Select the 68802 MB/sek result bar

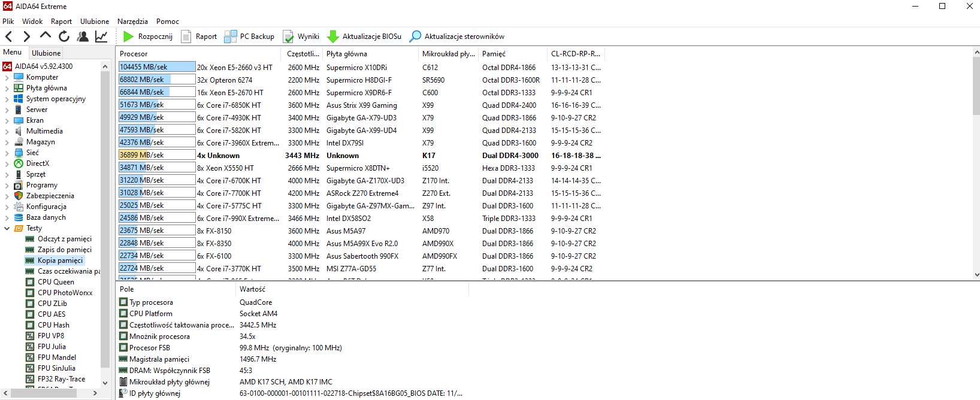click(x=157, y=80)
